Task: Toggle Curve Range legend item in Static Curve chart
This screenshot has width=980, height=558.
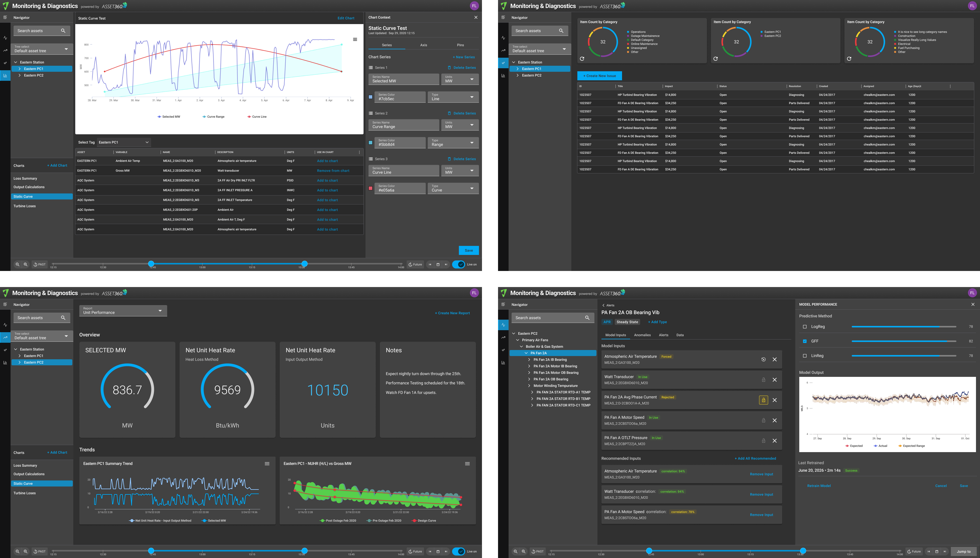Action: (213, 116)
